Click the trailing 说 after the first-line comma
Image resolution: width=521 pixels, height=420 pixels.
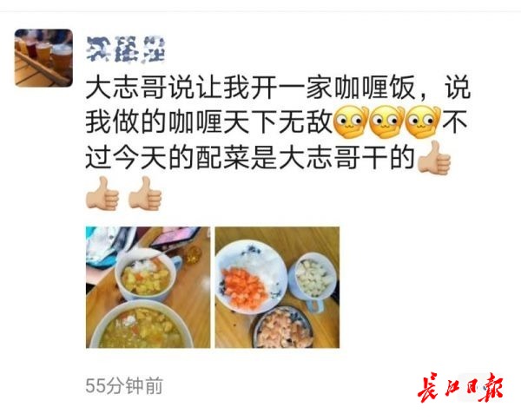tap(458, 88)
